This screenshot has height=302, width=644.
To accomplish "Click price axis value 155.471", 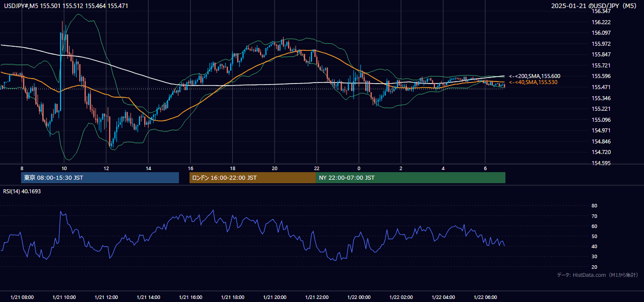I will click(x=601, y=87).
